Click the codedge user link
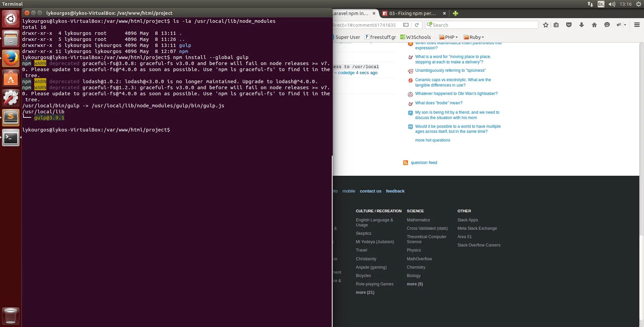Viewport: 644px width, 327px height. click(x=346, y=73)
